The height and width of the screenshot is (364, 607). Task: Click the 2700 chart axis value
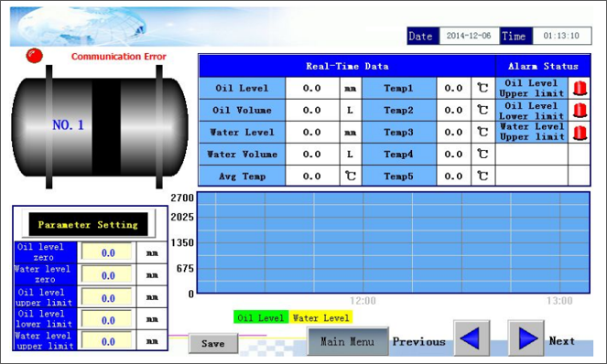pyautogui.click(x=182, y=198)
